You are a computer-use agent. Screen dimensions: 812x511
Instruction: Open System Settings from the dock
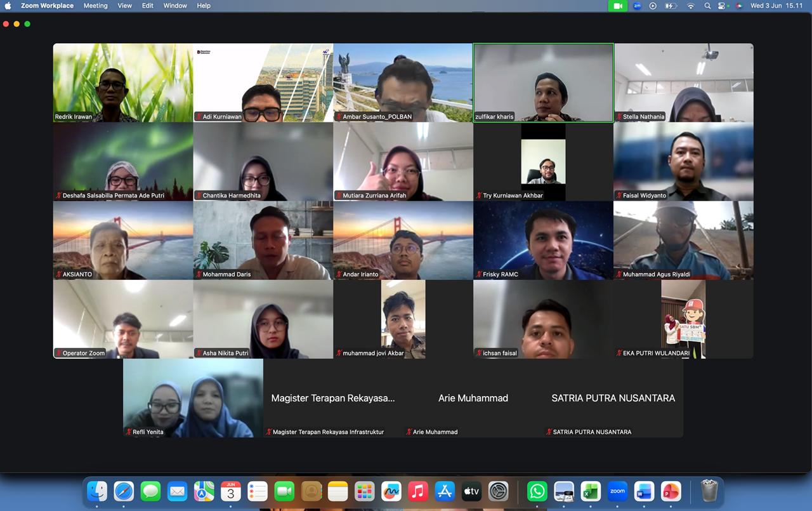[x=499, y=491]
